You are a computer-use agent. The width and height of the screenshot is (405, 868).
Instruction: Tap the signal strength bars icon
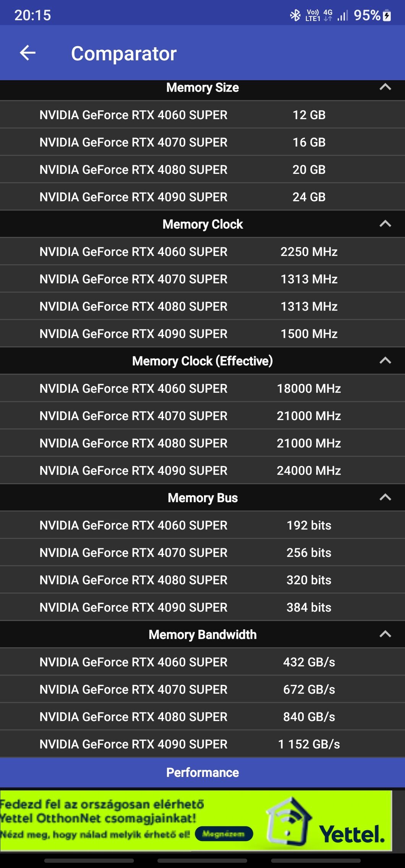343,16
